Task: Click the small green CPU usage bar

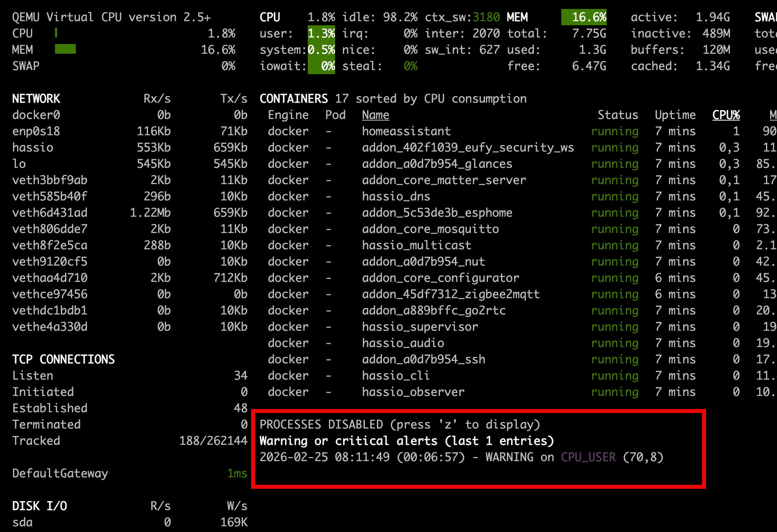Action: [56, 33]
